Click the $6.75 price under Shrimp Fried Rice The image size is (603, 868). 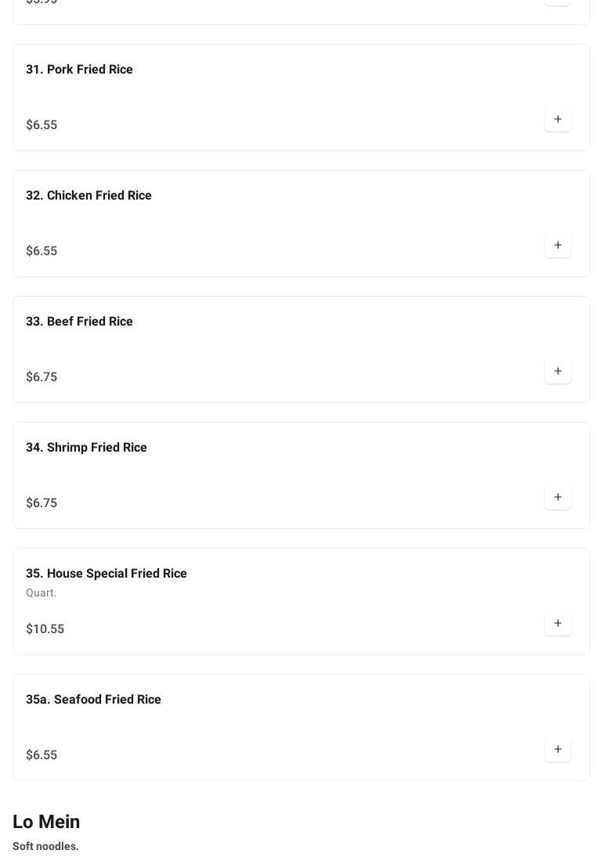point(42,503)
